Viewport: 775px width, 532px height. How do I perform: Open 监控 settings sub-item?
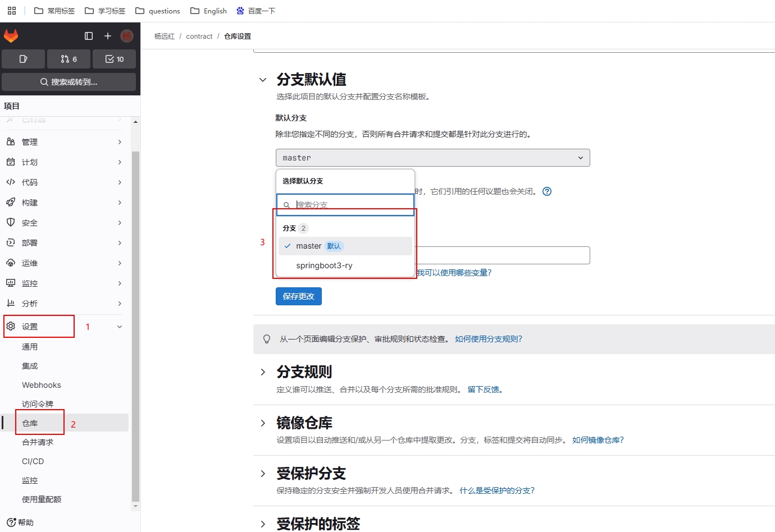point(30,480)
